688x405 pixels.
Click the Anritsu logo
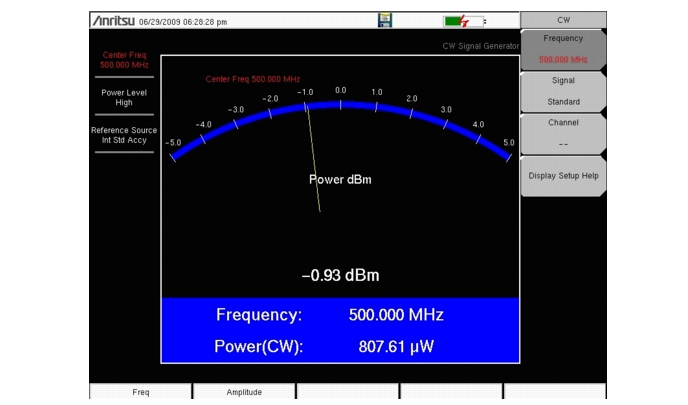pos(113,21)
